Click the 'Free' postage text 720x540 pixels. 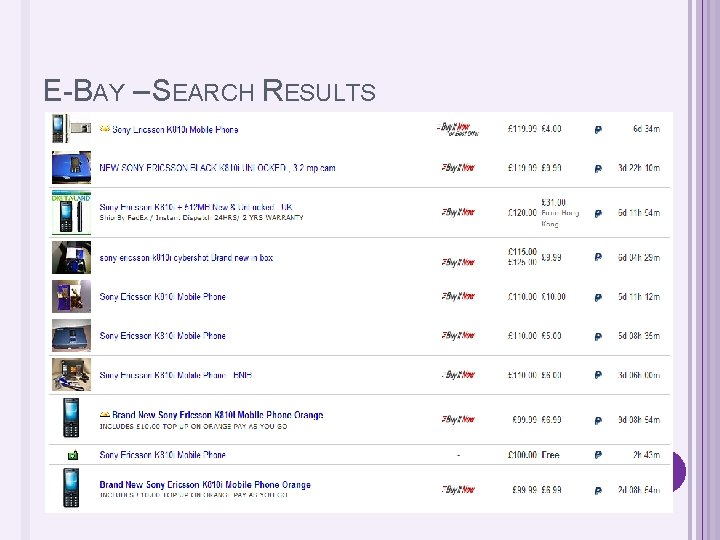click(550, 455)
